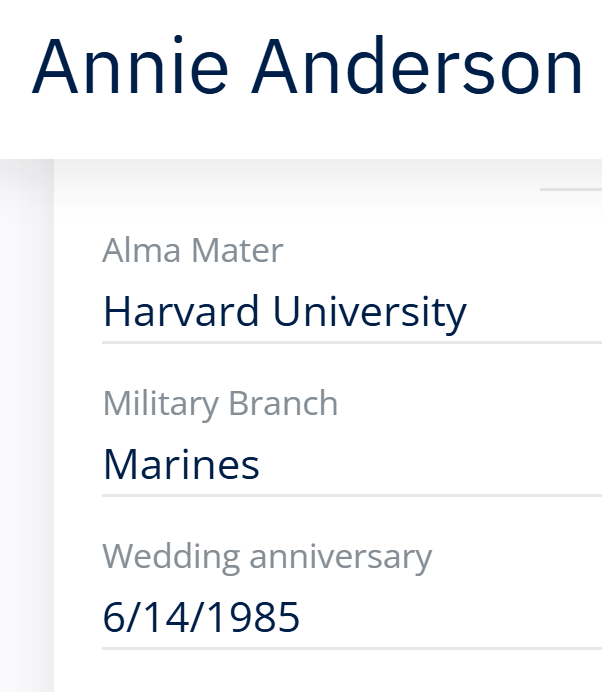Viewport: 602px width, 692px height.
Task: Click the Harvard University field value
Action: 284,313
